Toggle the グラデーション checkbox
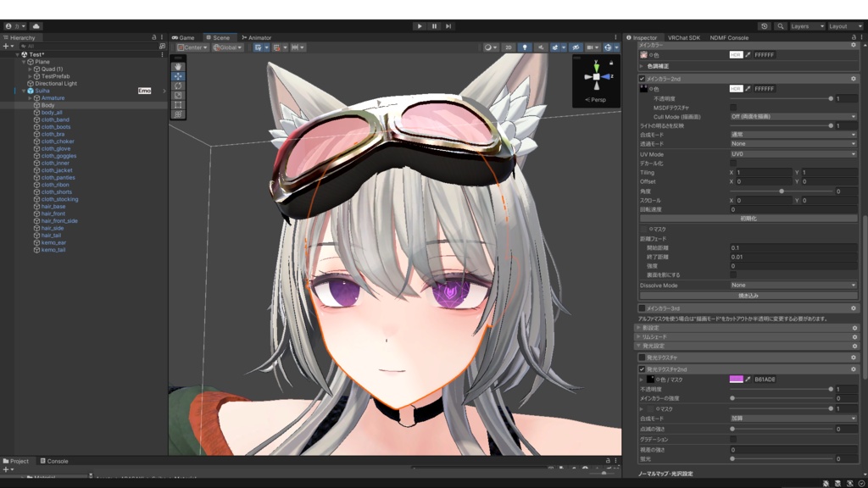 point(733,440)
